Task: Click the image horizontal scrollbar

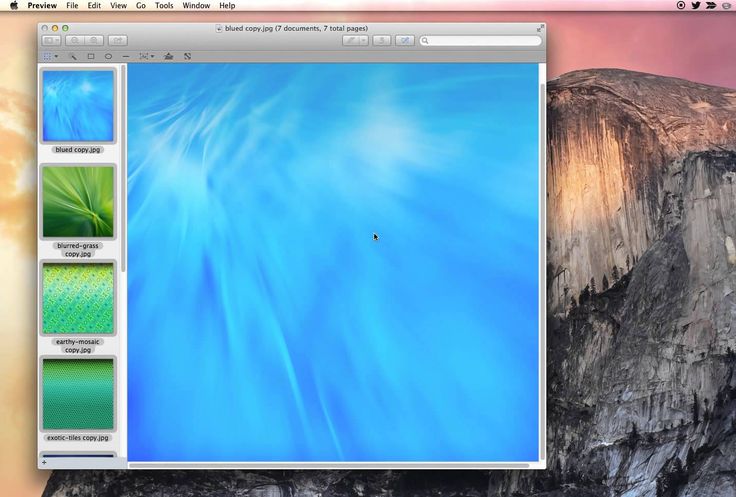Action: (329, 466)
